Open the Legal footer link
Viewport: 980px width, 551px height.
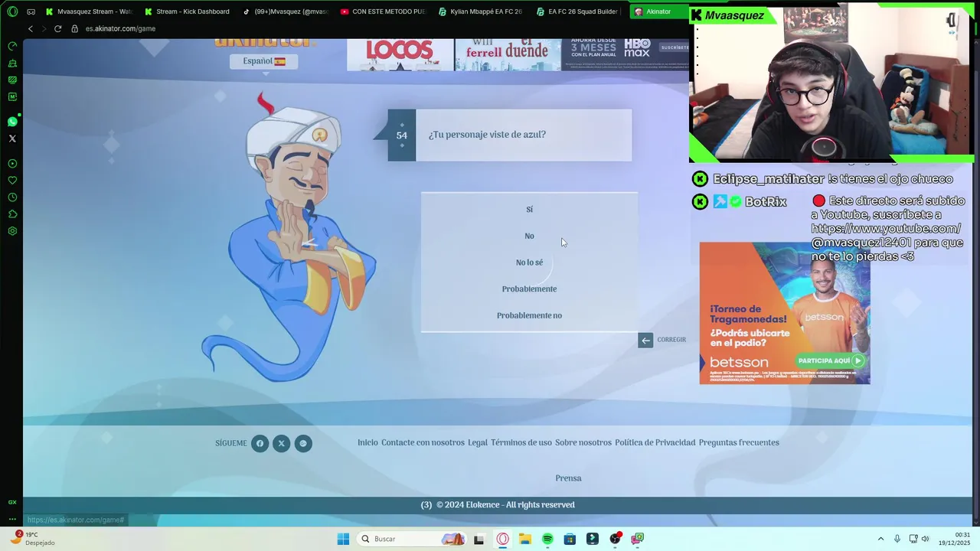[478, 442]
